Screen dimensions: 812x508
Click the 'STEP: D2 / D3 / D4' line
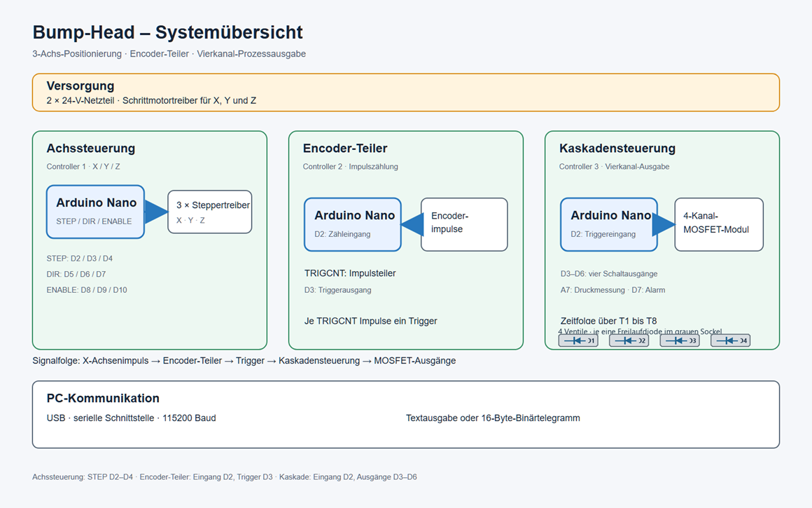[x=79, y=258]
